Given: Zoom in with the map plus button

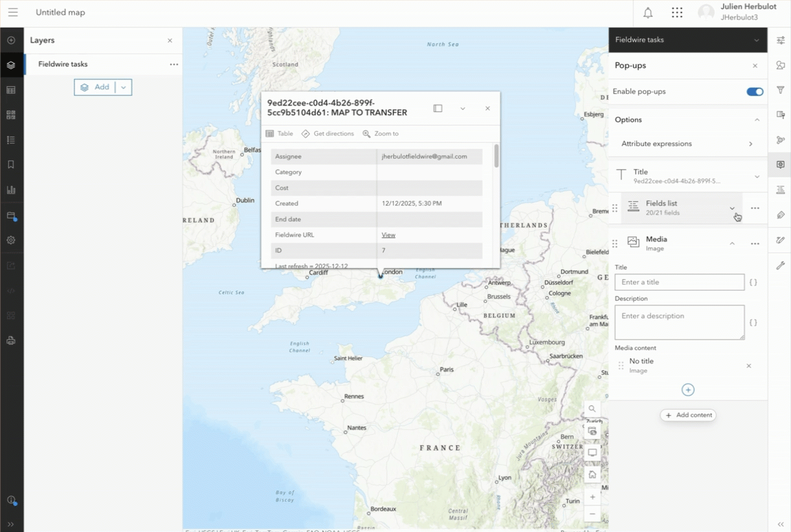Looking at the screenshot, I should click(x=592, y=497).
